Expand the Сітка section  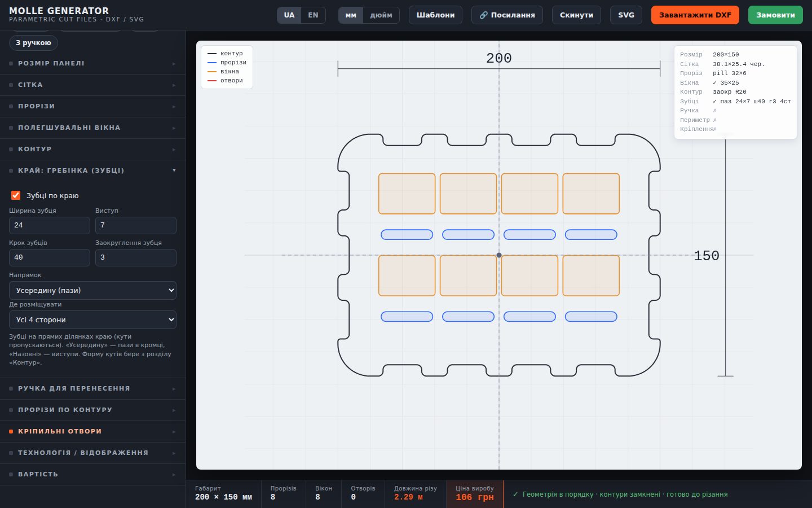pyautogui.click(x=92, y=85)
